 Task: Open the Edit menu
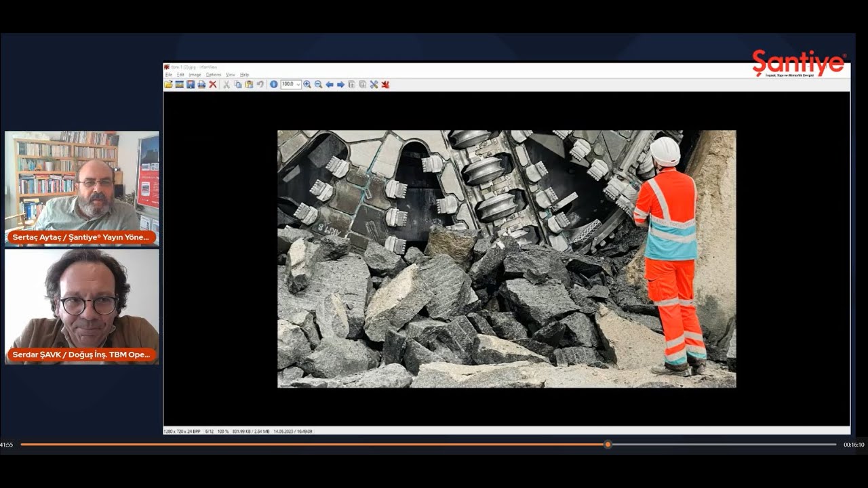(x=180, y=75)
